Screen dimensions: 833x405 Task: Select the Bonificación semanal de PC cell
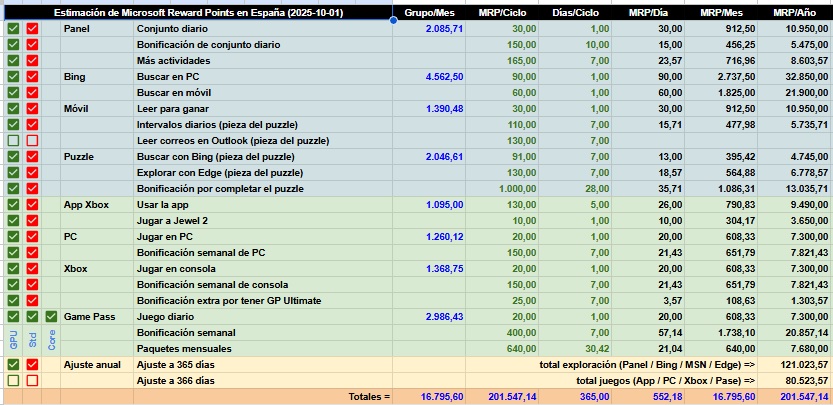(263, 252)
